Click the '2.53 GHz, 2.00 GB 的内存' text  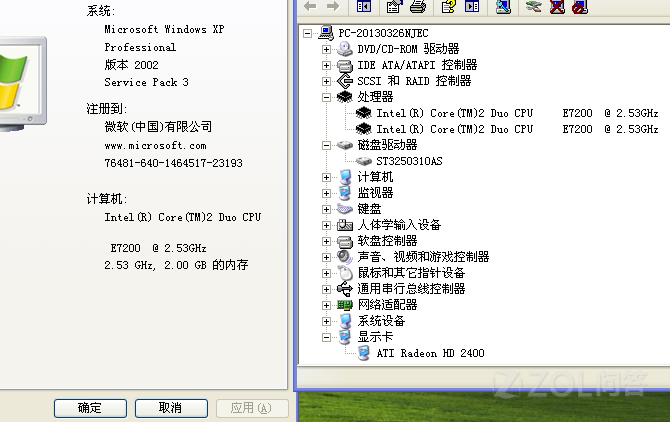176,265
